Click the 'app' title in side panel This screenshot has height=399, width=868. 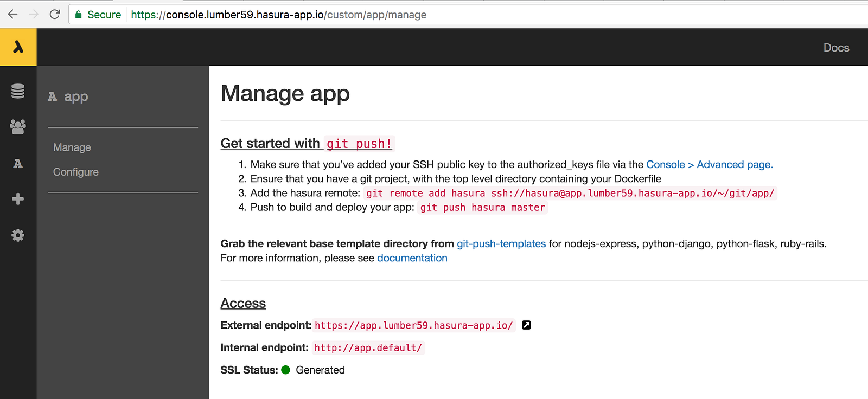pyautogui.click(x=76, y=96)
